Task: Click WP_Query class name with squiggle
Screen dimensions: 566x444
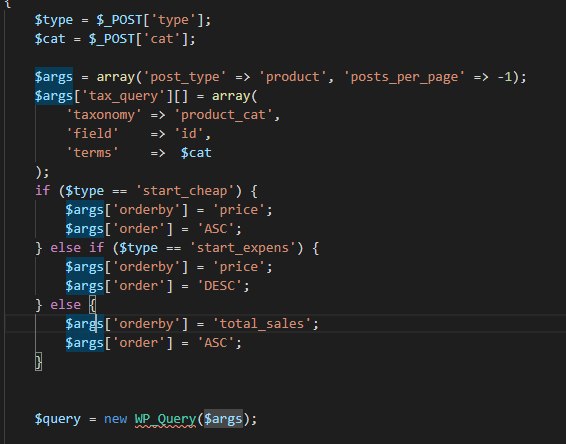Action: point(165,419)
